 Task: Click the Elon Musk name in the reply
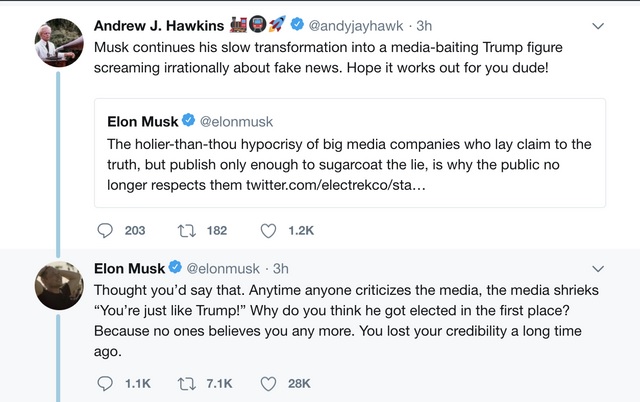[x=129, y=269]
